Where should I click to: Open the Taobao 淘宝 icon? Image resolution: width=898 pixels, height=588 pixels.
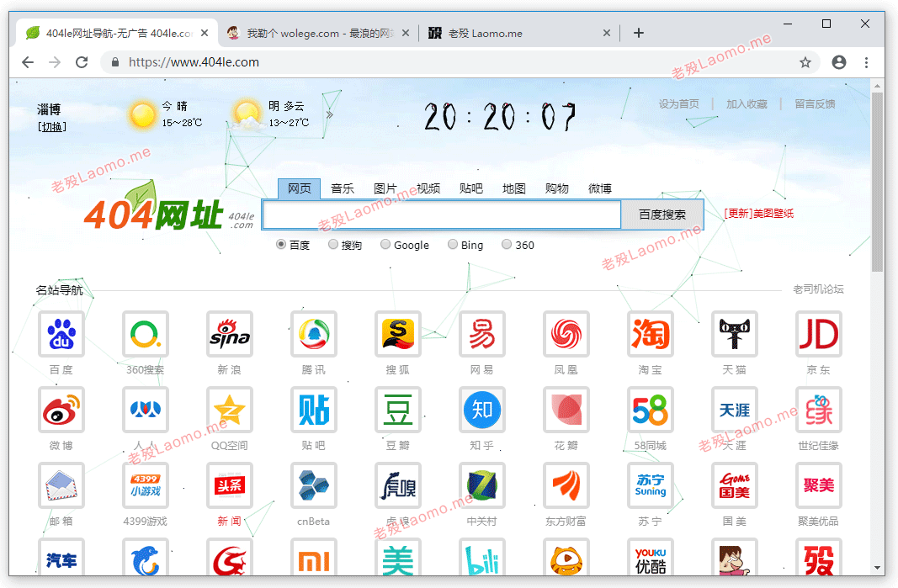coord(651,334)
